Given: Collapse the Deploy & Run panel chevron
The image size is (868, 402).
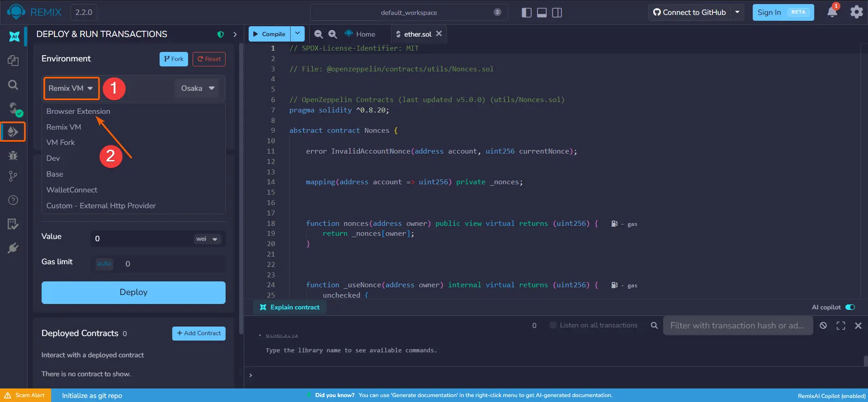Looking at the screenshot, I should [x=235, y=34].
